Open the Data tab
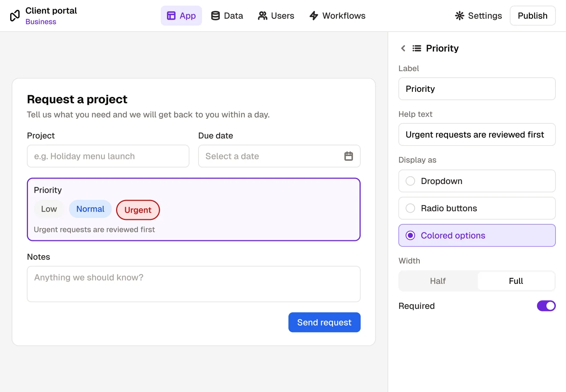Viewport: 566px width, 392px height. pos(227,16)
